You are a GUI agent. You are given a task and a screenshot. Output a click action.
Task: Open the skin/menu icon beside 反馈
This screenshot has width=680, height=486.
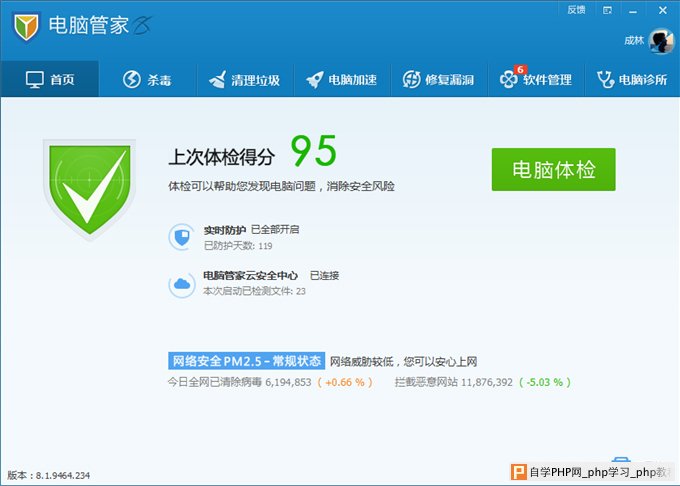click(x=608, y=10)
